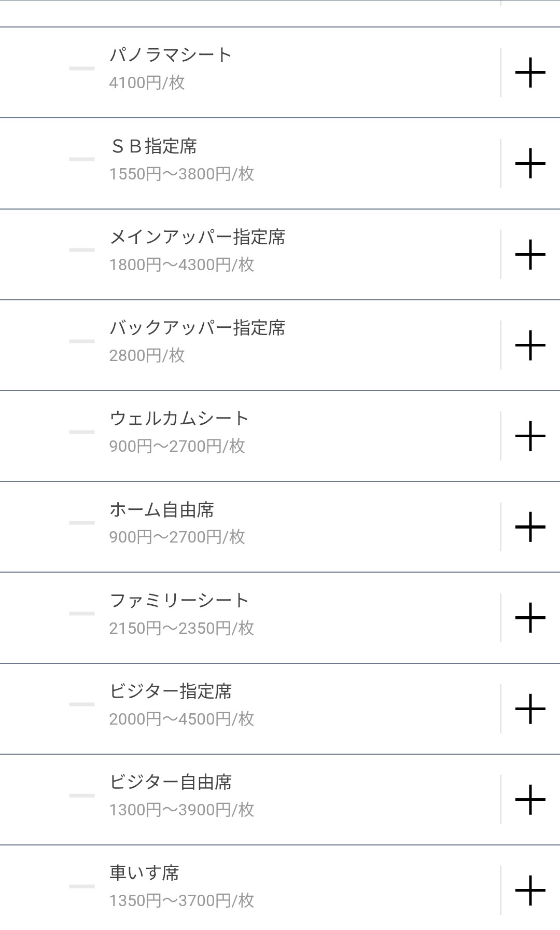Add a ファミリーシート ticket
Screen dimensions: 560x930
[x=530, y=618]
